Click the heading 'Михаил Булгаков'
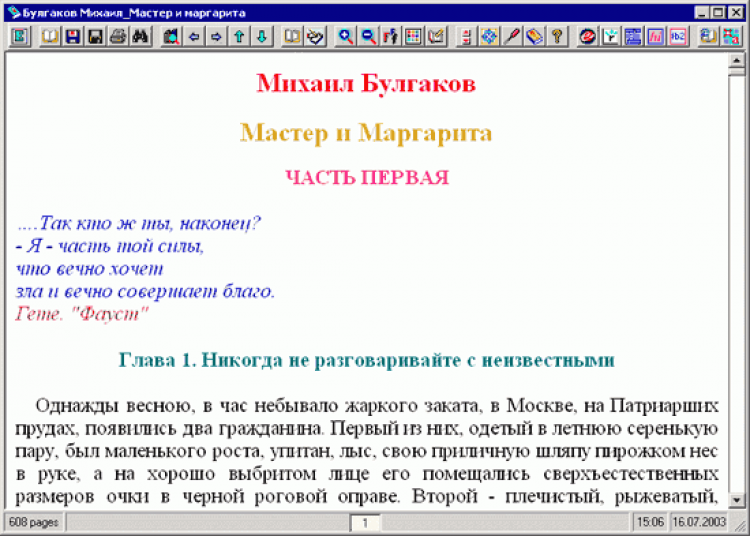 (x=366, y=83)
